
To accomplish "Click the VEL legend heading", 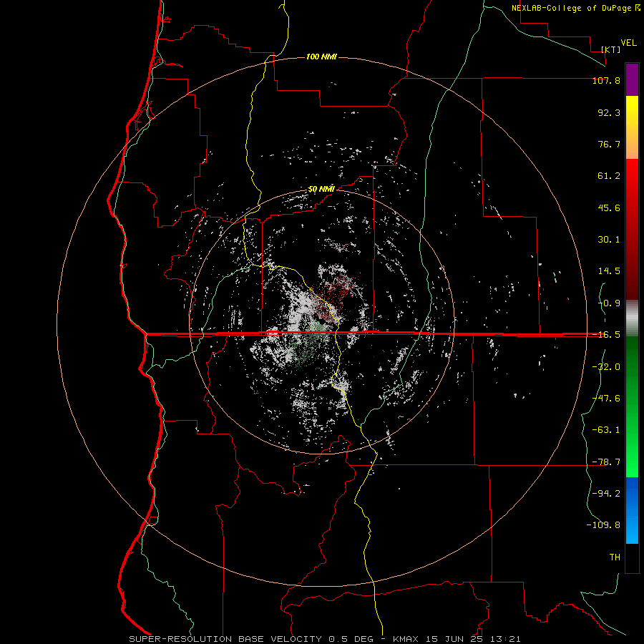I will (628, 43).
